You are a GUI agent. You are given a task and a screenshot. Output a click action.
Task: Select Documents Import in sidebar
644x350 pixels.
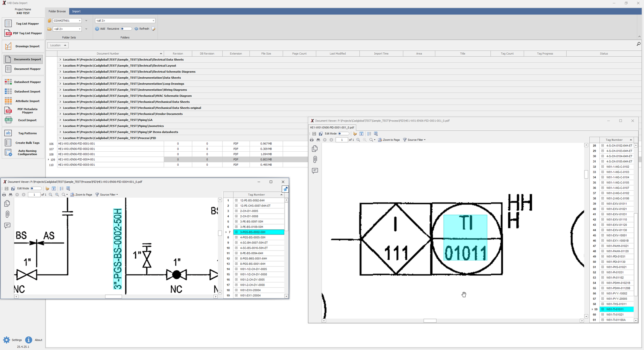tap(23, 59)
